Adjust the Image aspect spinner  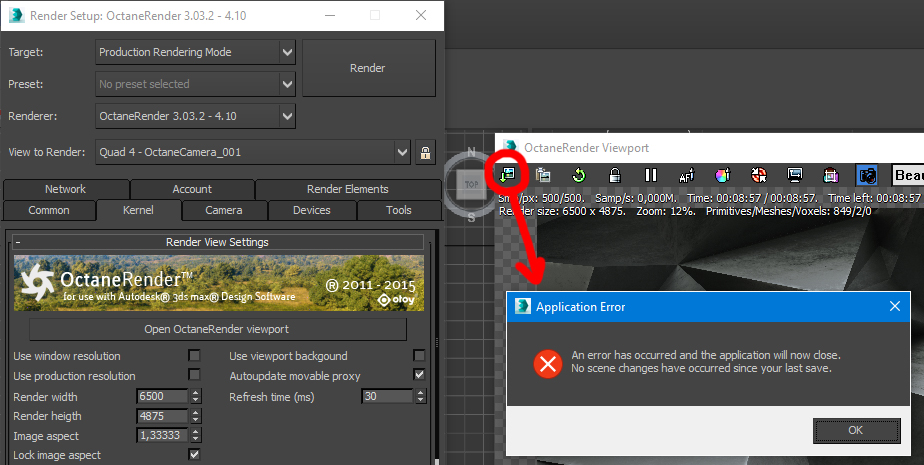pyautogui.click(x=196, y=436)
